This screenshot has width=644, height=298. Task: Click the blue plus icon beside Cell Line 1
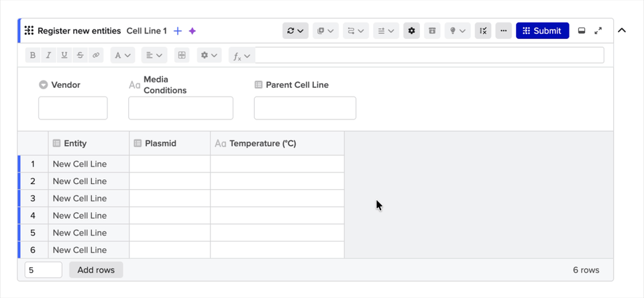[178, 31]
